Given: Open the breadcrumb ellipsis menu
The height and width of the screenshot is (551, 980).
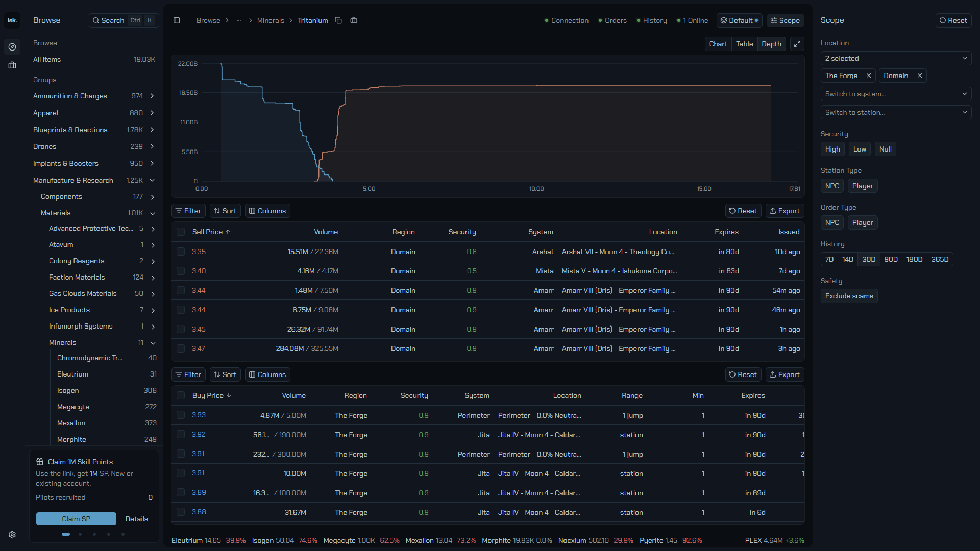Looking at the screenshot, I should click(x=239, y=20).
